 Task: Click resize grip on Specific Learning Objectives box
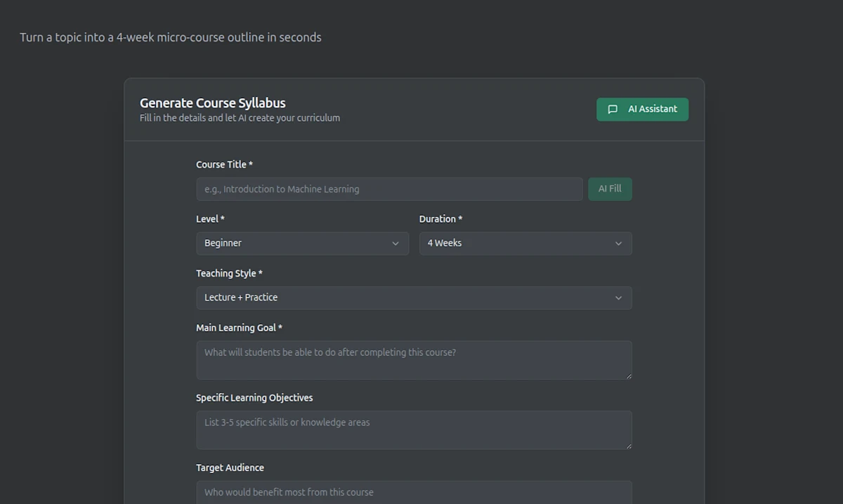pyautogui.click(x=629, y=446)
